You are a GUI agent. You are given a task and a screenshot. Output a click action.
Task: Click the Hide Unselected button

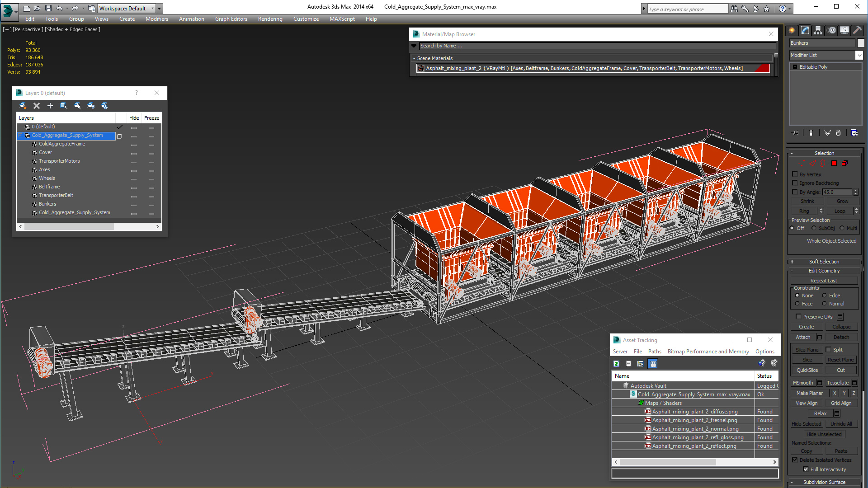coord(824,434)
